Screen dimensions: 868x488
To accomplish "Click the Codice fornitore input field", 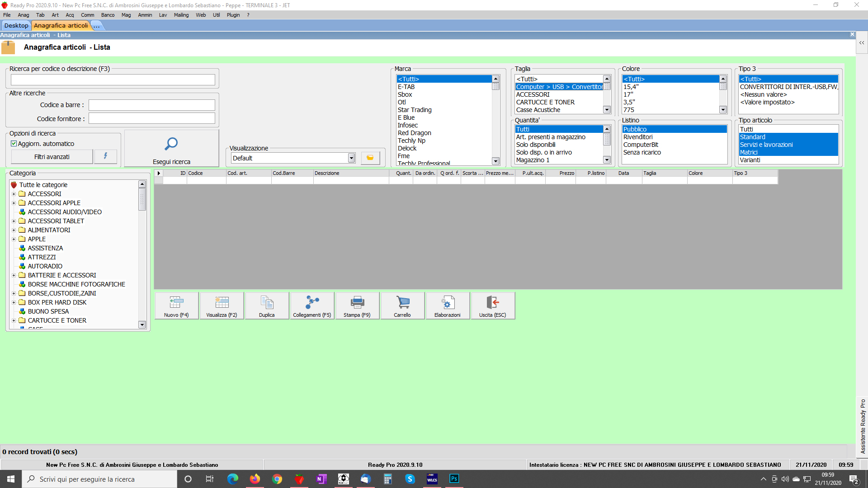I will 152,118.
